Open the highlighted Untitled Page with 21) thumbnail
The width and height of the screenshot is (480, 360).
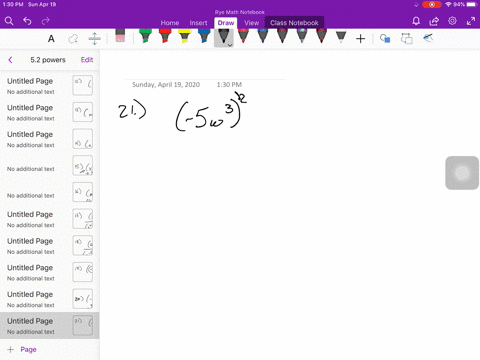[50, 326]
